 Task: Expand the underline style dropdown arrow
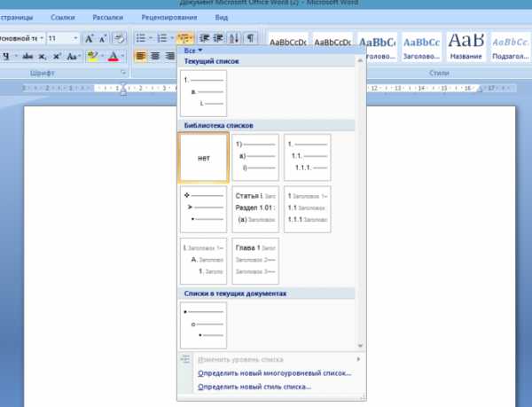[15, 56]
